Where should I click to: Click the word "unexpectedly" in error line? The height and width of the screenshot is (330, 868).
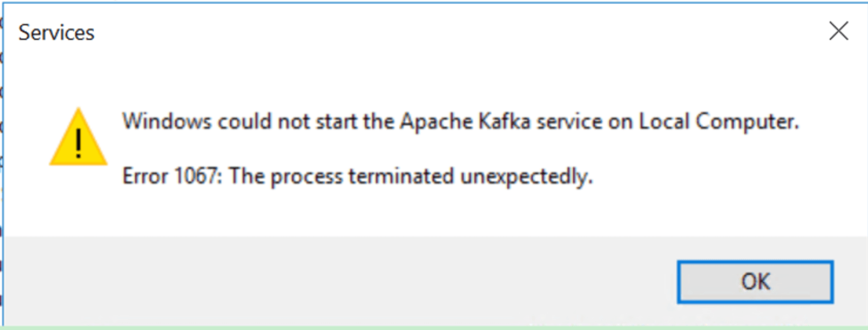click(x=526, y=177)
